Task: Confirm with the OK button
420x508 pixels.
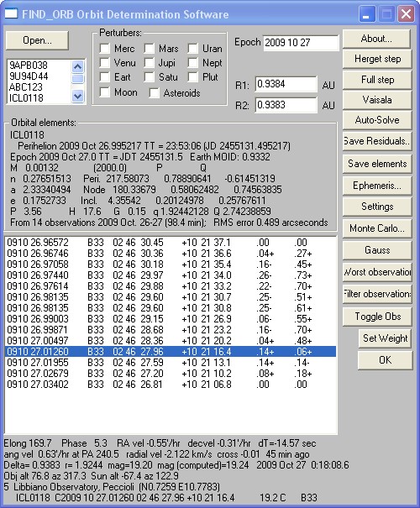Action: point(385,360)
